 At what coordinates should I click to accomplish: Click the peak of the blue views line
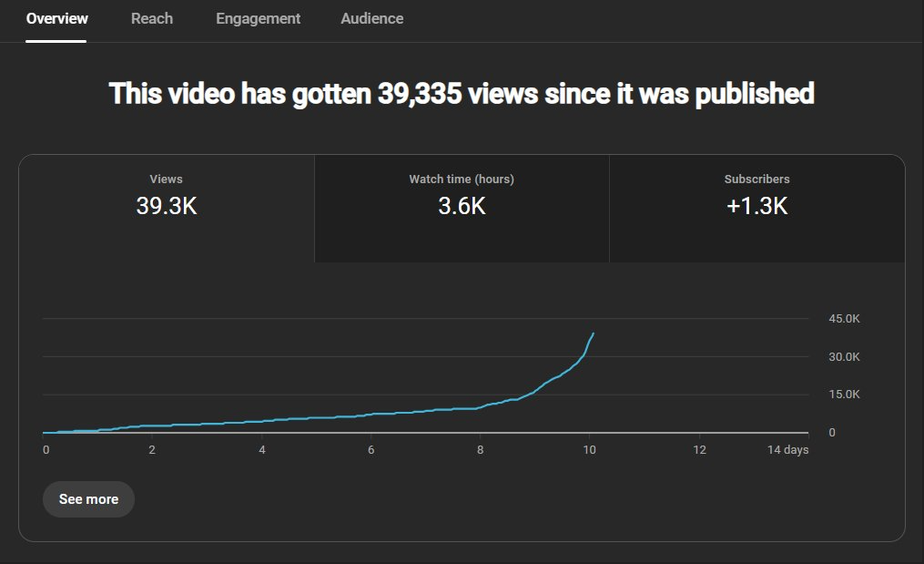coord(594,333)
